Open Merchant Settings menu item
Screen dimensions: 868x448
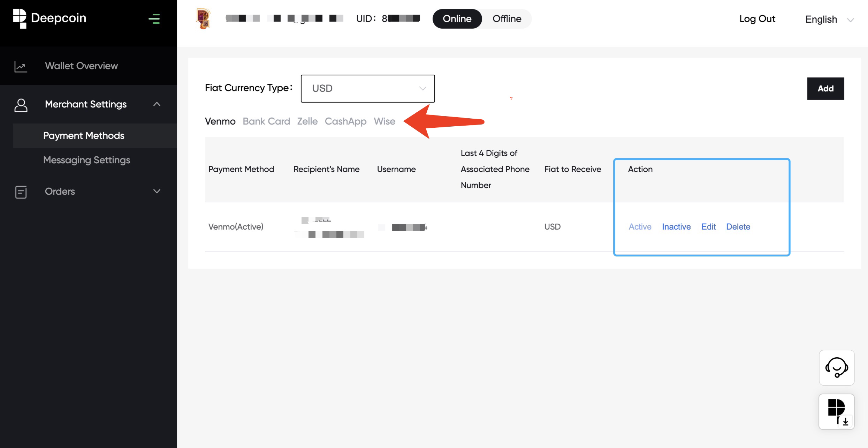(89, 104)
